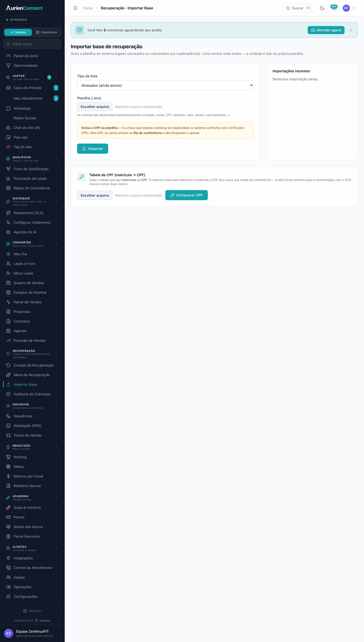Click Atender agora button
The height and width of the screenshot is (642, 364).
[326, 30]
